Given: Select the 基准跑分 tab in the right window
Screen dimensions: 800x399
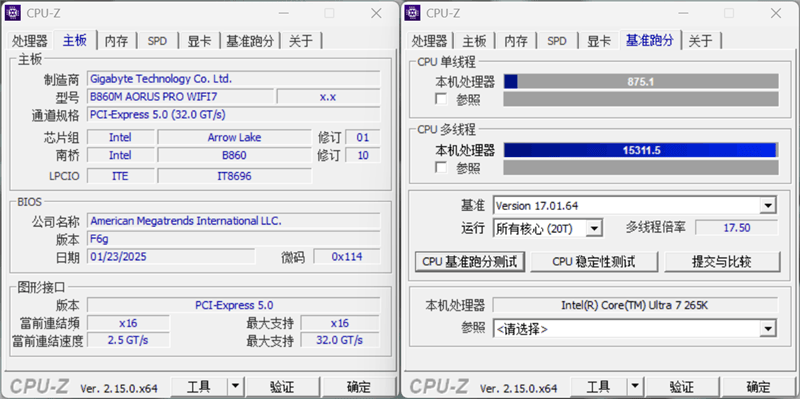Looking at the screenshot, I should [650, 40].
